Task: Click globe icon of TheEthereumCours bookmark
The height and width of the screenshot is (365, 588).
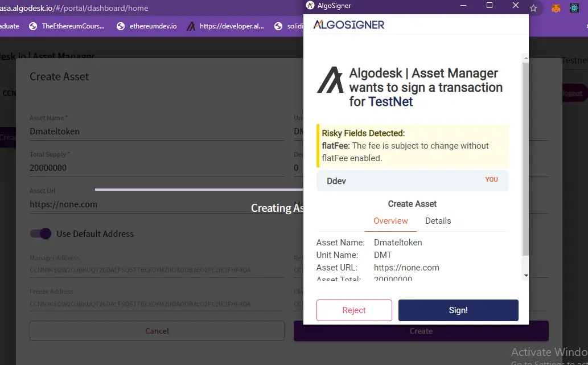Action: click(33, 26)
